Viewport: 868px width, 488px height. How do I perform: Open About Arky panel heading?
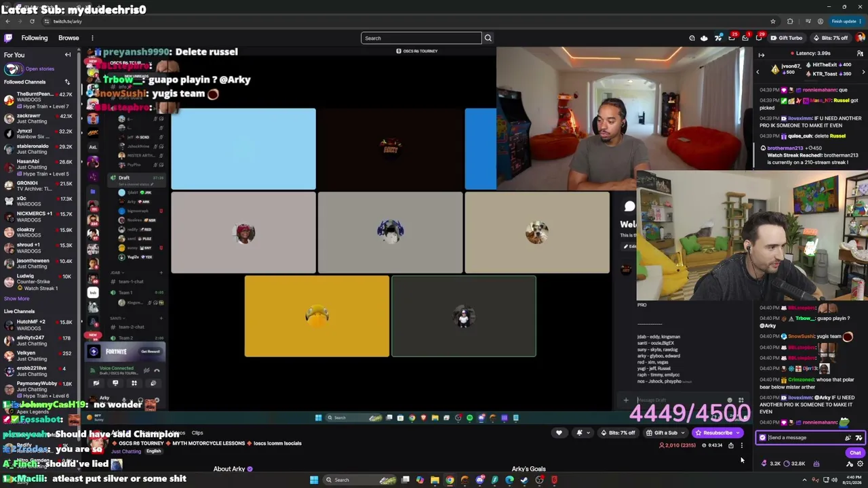click(233, 469)
